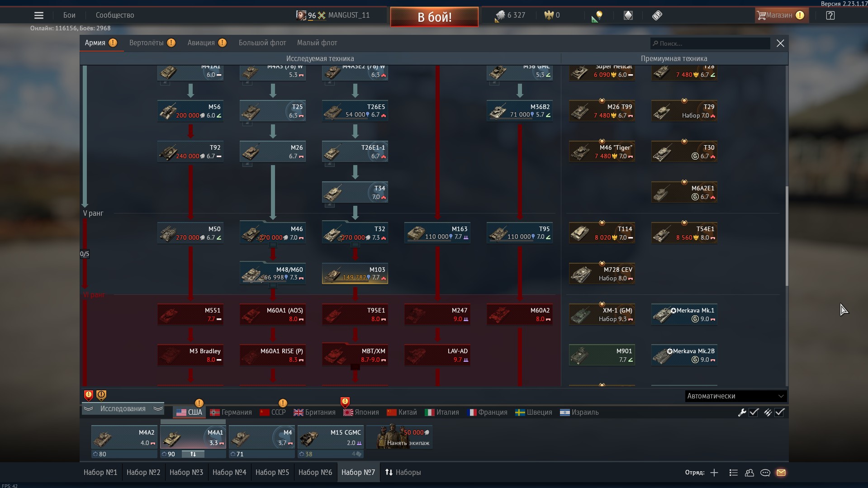
Task: Add squad member plus icon
Action: (x=714, y=473)
